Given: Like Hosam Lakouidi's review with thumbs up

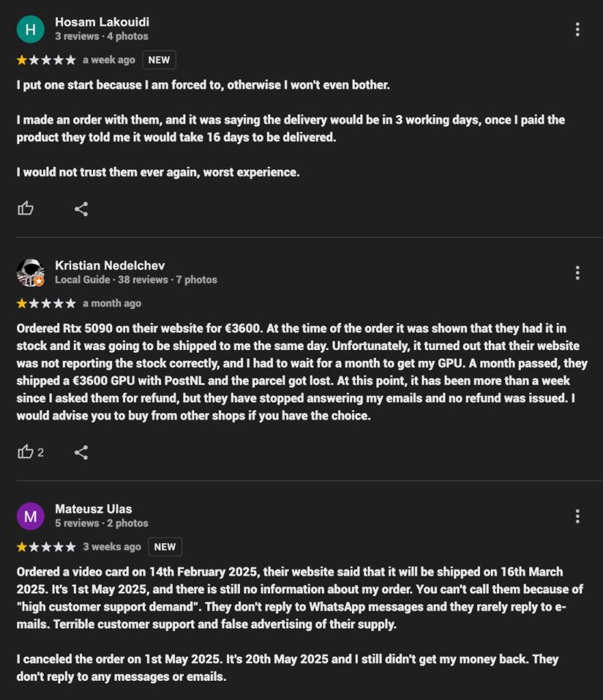Looking at the screenshot, I should coord(26,208).
